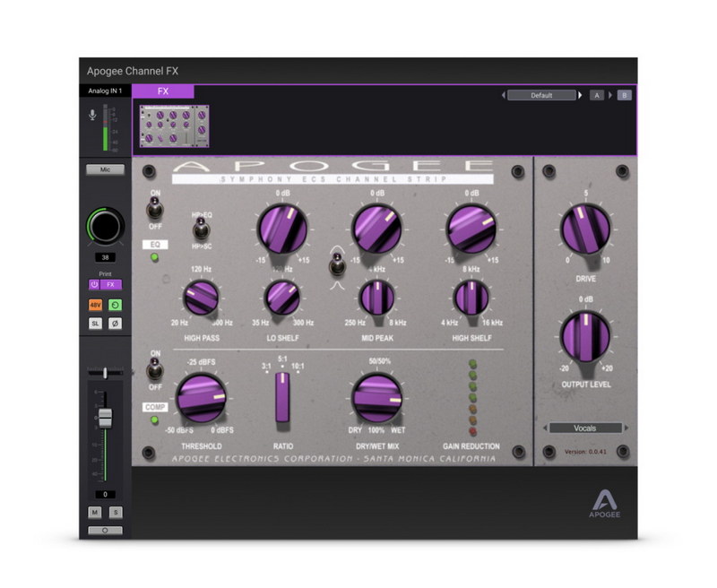
Task: Click the Gain Reduction LED meter
Action: [473, 397]
